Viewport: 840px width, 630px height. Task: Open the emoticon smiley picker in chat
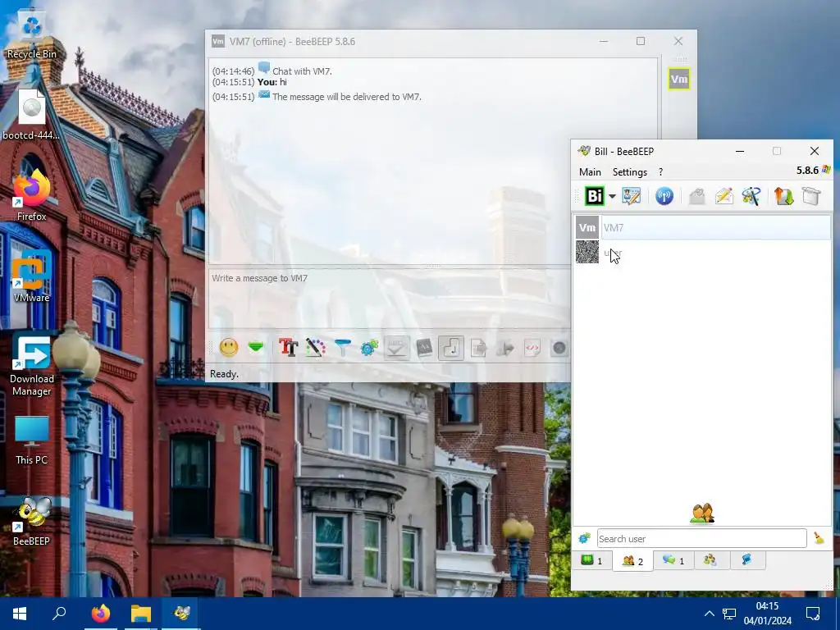[229, 348]
